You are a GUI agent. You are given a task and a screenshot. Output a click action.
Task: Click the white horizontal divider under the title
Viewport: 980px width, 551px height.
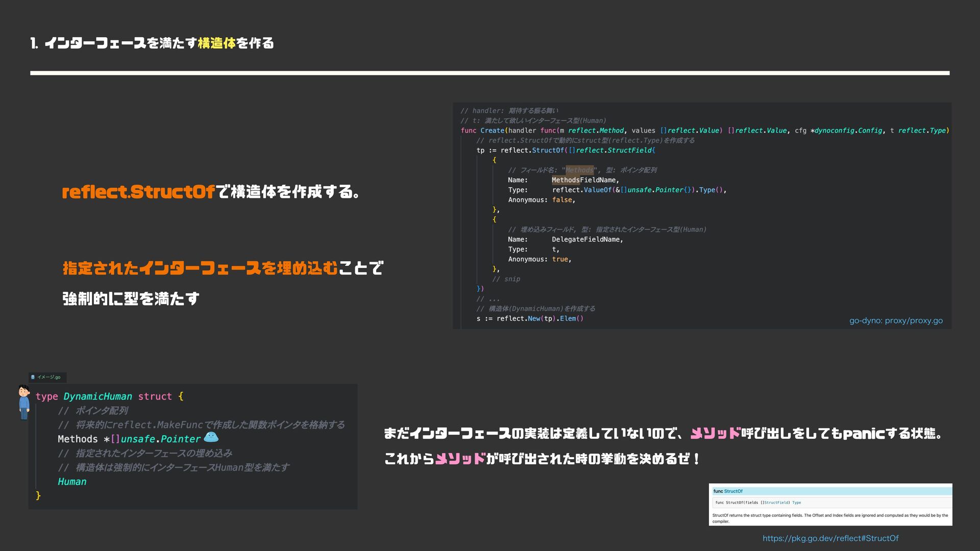(x=489, y=73)
